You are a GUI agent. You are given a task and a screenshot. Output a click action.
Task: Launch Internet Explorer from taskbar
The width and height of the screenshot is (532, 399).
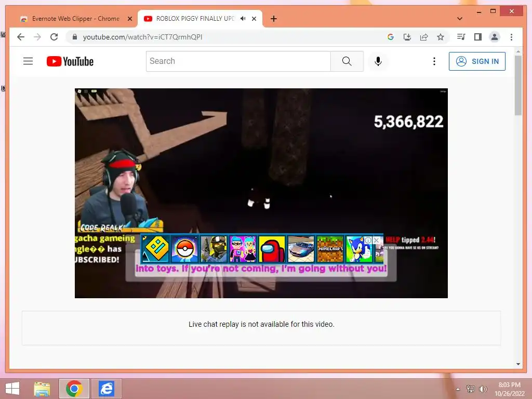(x=107, y=389)
